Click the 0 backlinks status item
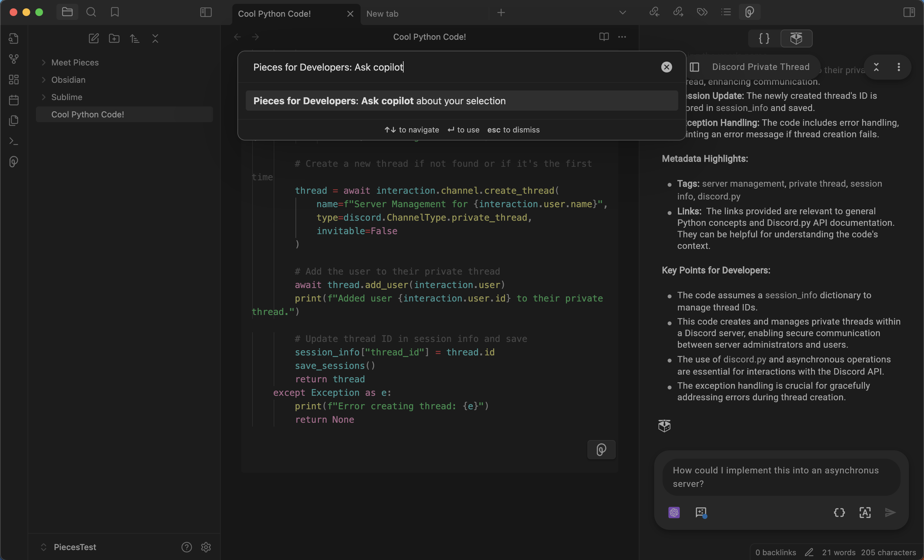Image resolution: width=924 pixels, height=560 pixels. tap(775, 552)
